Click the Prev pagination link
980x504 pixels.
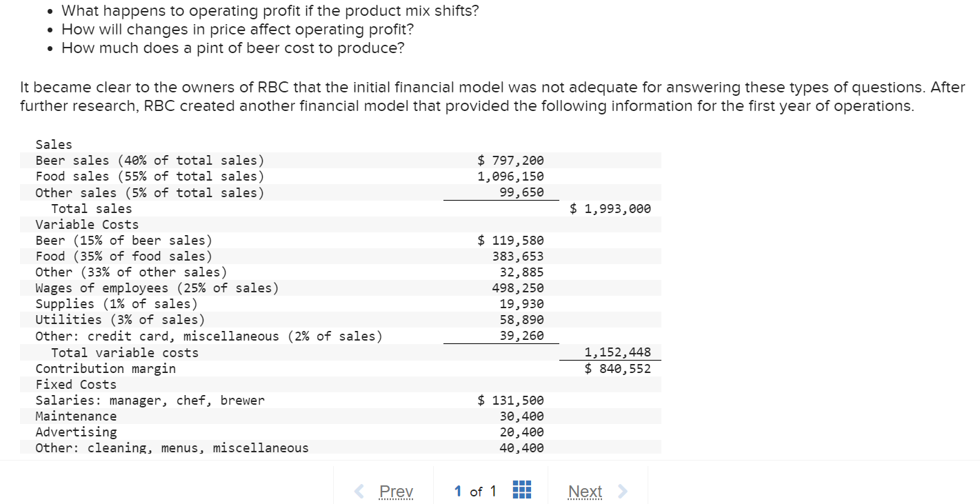point(396,491)
